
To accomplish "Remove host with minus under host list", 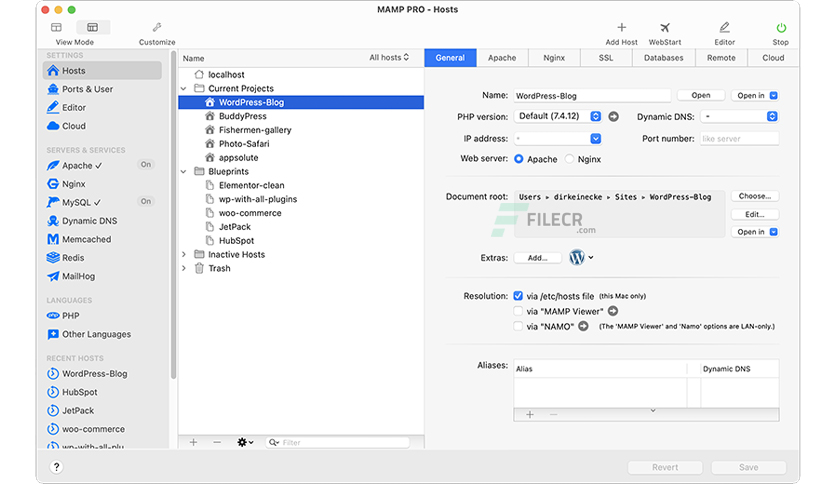I will point(217,442).
